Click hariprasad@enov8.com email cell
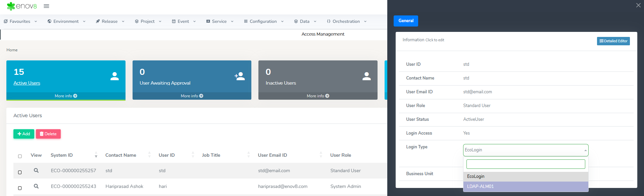 (283, 186)
